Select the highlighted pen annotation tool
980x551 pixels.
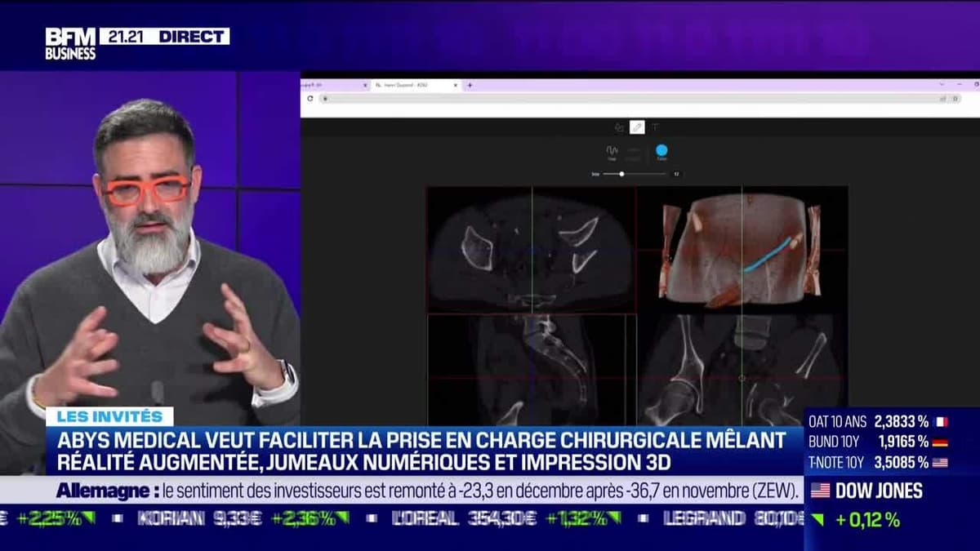click(637, 127)
